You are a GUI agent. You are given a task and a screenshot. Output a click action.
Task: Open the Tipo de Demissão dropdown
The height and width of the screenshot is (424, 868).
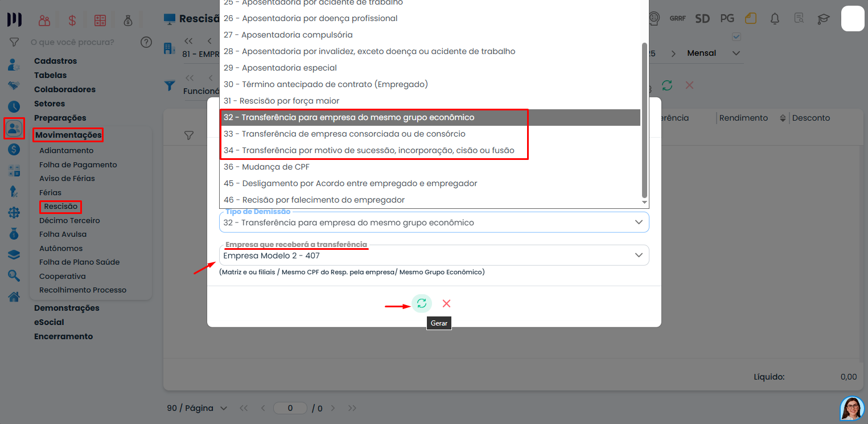[434, 223]
